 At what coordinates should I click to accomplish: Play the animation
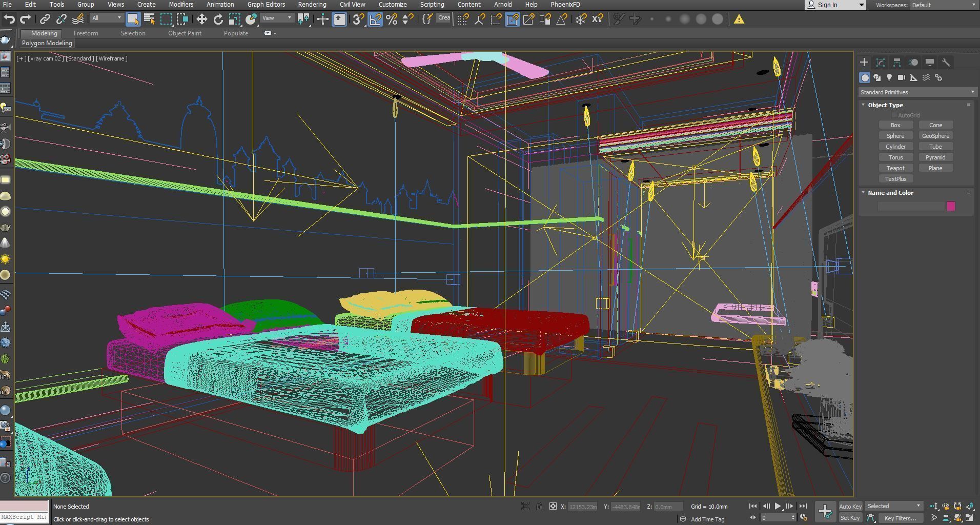point(778,507)
